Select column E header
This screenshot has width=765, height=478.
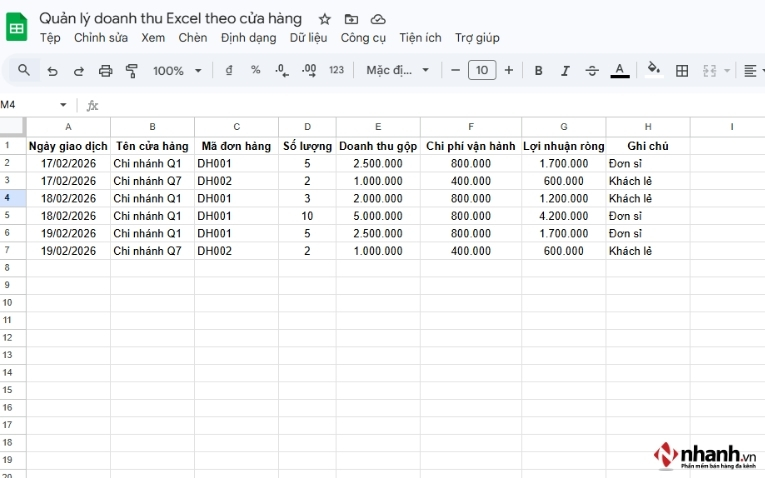[378, 127]
